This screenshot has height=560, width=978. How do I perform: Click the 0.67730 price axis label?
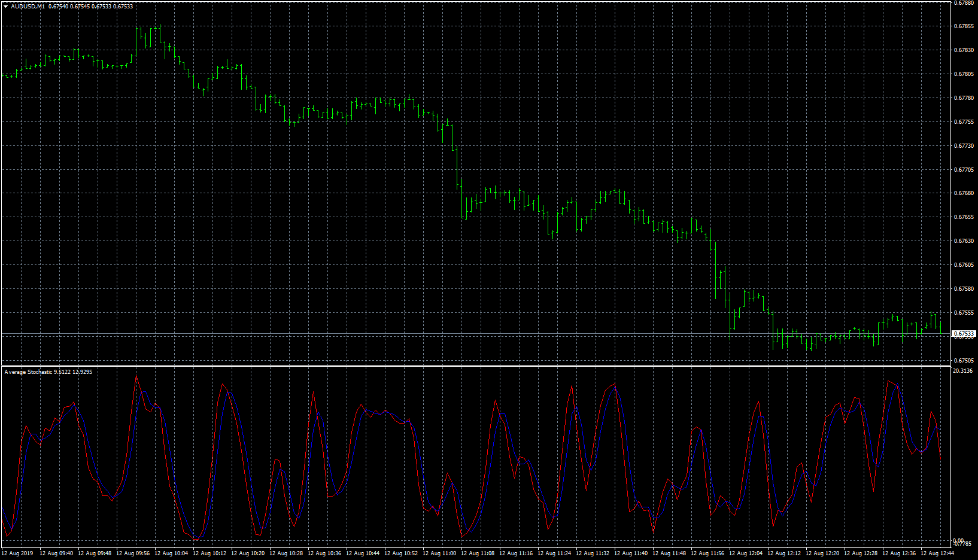tap(964, 146)
